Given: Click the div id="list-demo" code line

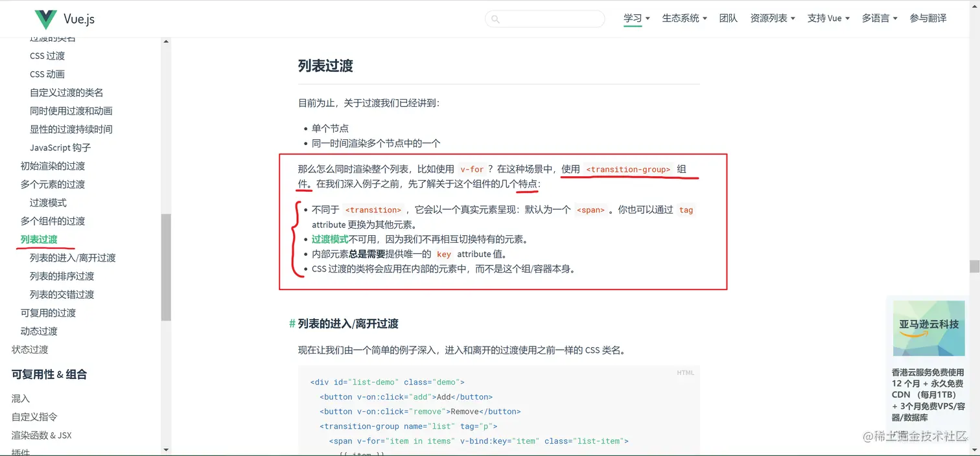Looking at the screenshot, I should tap(388, 382).
